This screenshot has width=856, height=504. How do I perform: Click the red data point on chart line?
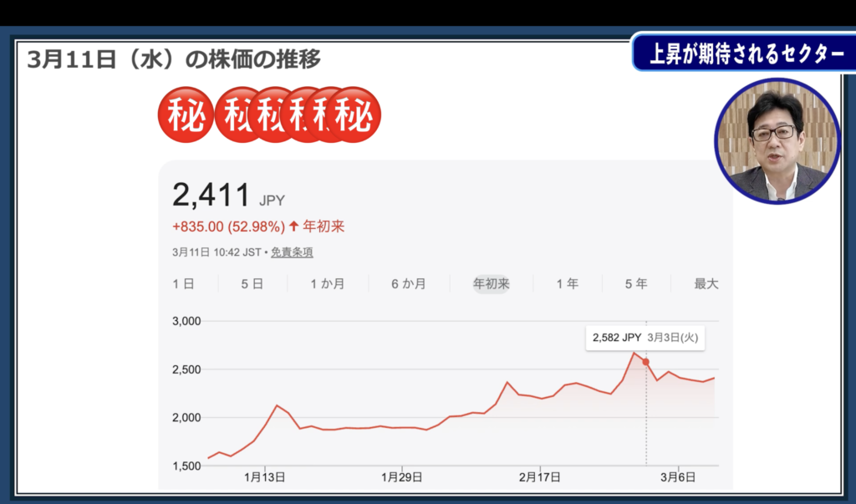(x=645, y=362)
